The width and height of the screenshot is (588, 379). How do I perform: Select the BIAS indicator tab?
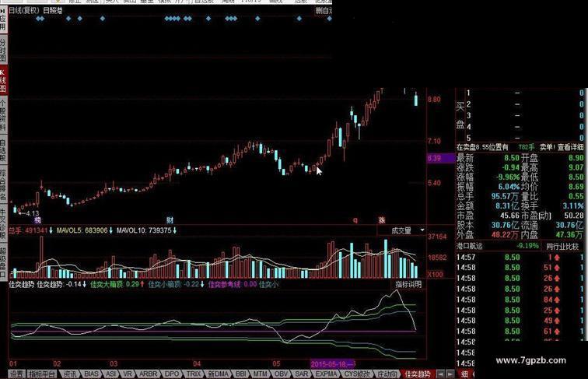click(x=92, y=374)
